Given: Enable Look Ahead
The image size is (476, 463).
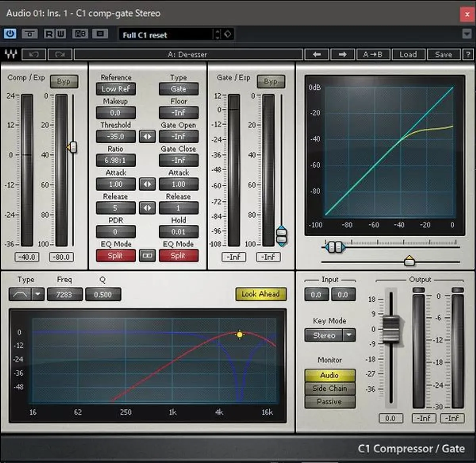Looking at the screenshot, I should pyautogui.click(x=261, y=294).
